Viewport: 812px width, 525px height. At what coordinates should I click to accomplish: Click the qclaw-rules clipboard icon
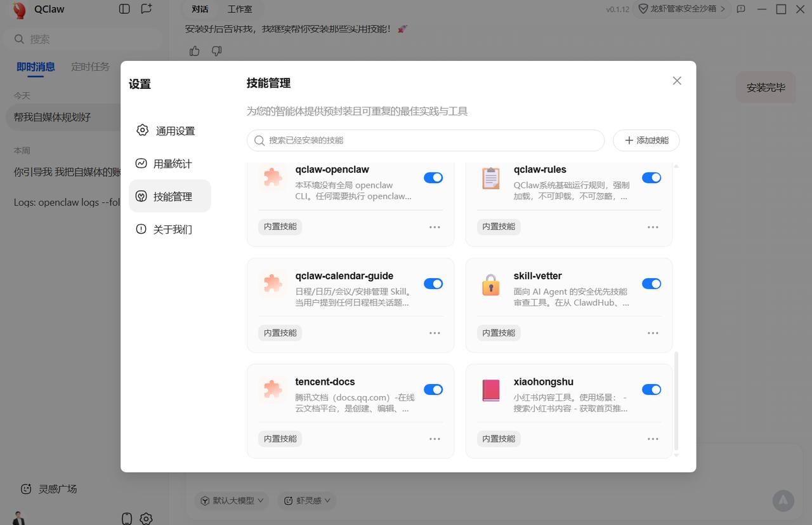[491, 178]
